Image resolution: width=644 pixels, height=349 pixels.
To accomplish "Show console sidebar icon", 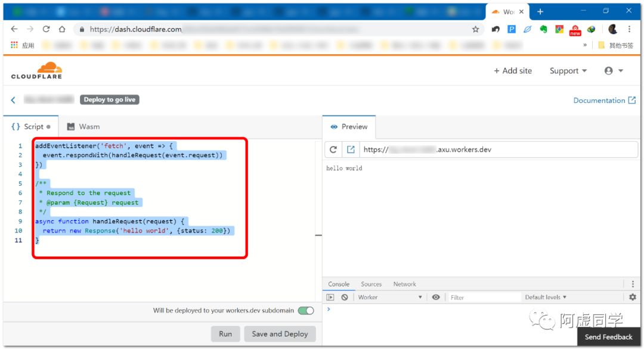I will pos(330,297).
